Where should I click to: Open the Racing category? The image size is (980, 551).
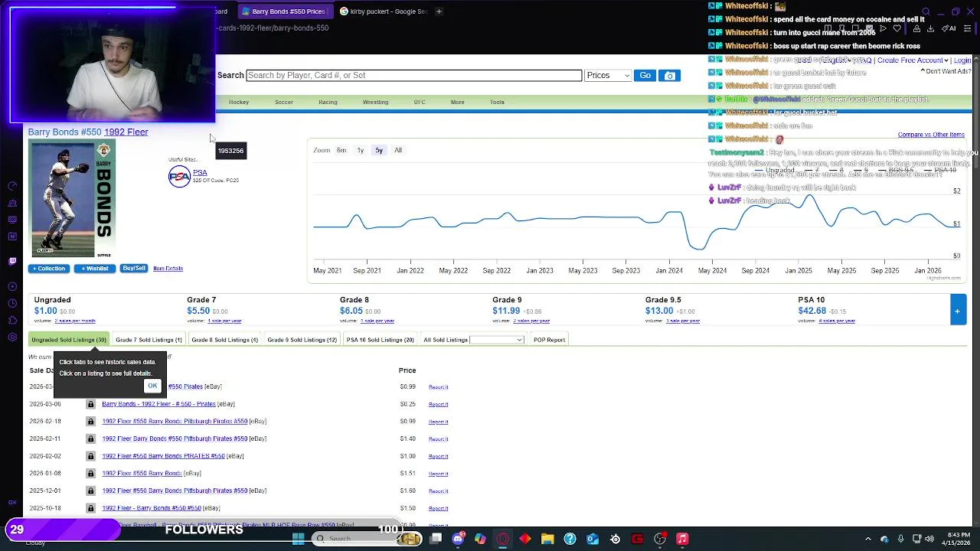[328, 102]
